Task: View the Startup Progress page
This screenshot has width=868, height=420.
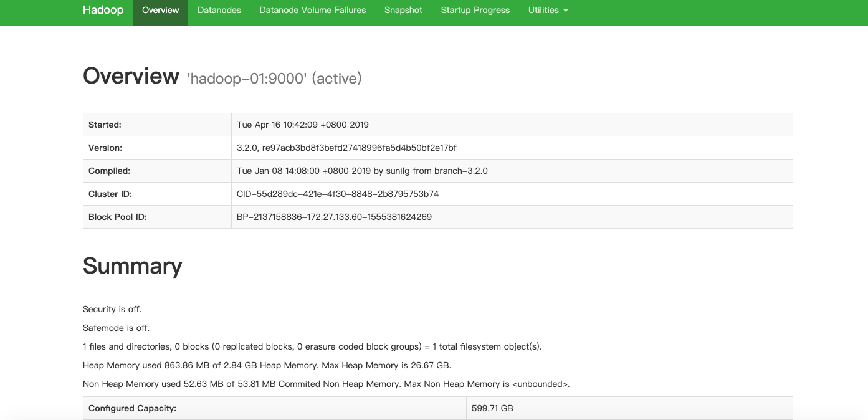Action: [475, 10]
